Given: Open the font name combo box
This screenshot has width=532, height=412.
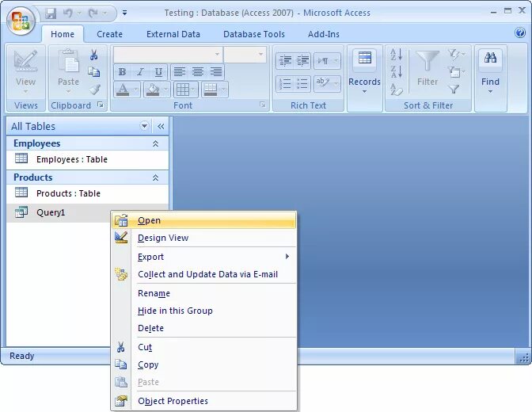Looking at the screenshot, I should click(x=169, y=55).
